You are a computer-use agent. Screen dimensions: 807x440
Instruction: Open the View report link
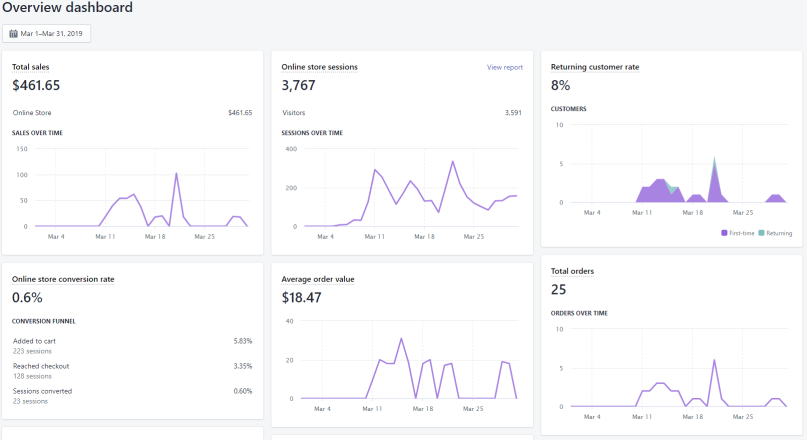click(504, 67)
